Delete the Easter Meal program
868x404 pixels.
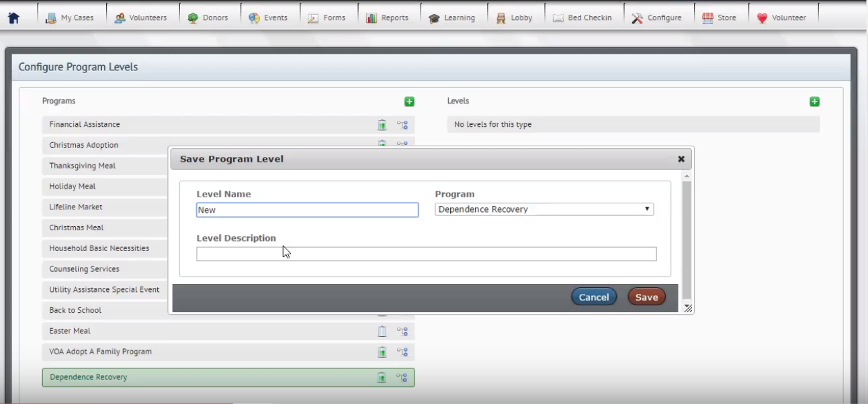click(x=382, y=331)
